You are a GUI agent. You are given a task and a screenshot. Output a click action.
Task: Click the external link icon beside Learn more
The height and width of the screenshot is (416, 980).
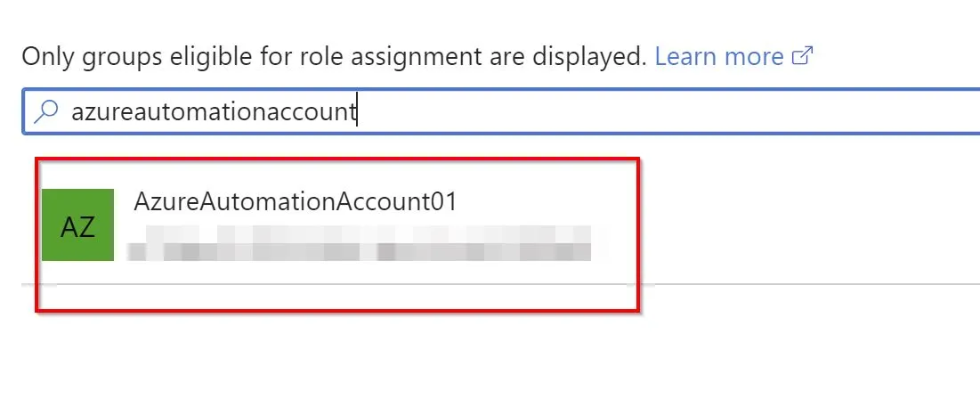tap(802, 56)
